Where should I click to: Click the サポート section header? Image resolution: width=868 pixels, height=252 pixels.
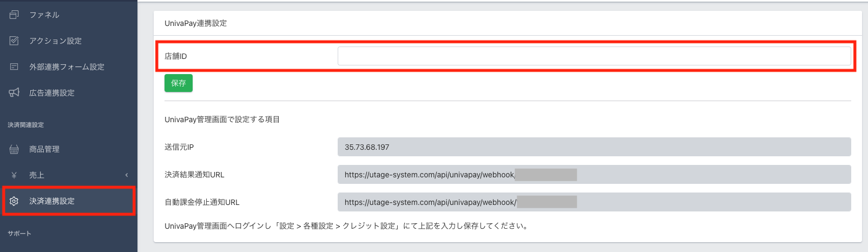(x=19, y=234)
